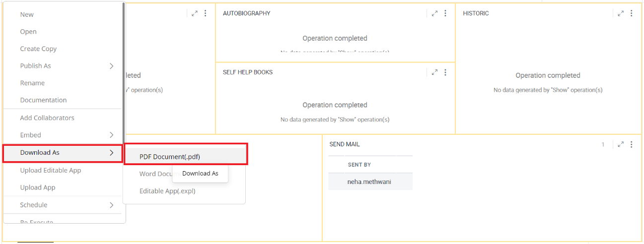Expand the Schedule submenu chevron
644x244 pixels.
[111, 205]
